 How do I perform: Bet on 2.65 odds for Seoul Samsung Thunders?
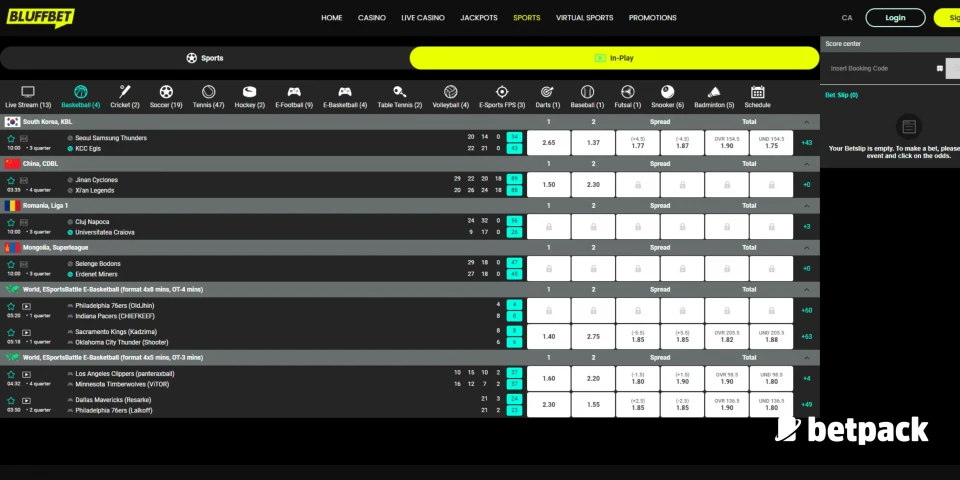tap(548, 143)
